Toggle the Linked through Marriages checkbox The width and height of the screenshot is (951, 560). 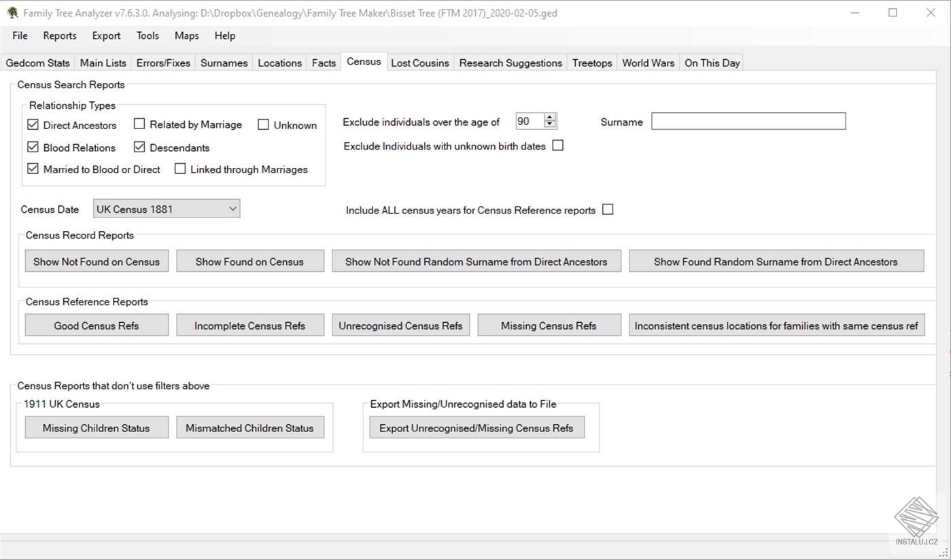pos(180,169)
